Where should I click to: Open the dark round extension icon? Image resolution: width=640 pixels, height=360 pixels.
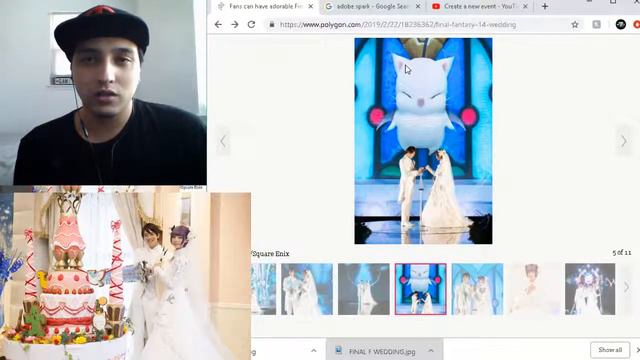(x=621, y=24)
